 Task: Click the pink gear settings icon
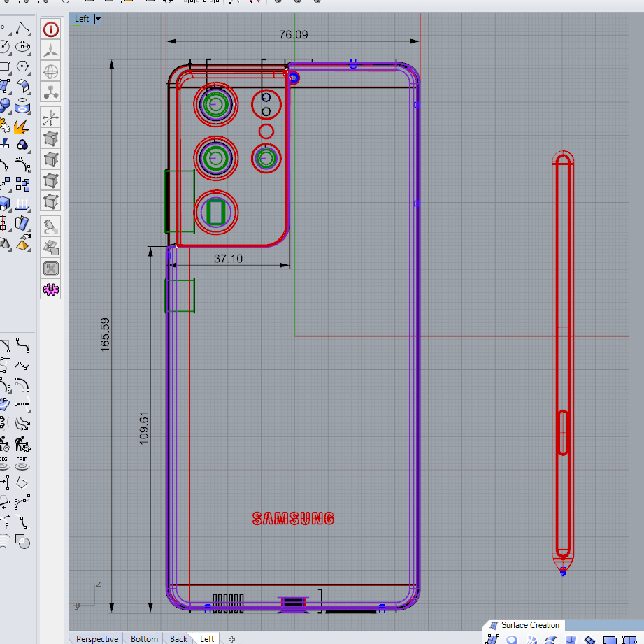pyautogui.click(x=51, y=289)
